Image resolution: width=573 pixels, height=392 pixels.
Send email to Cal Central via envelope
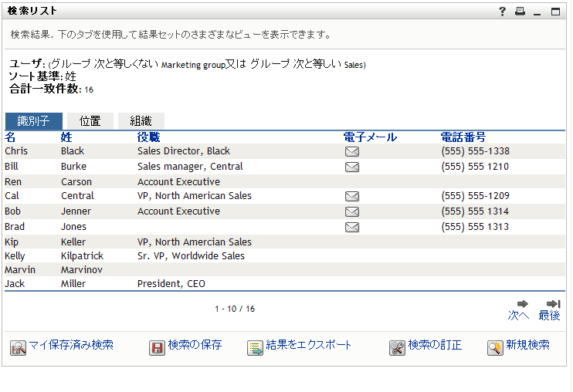[352, 197]
